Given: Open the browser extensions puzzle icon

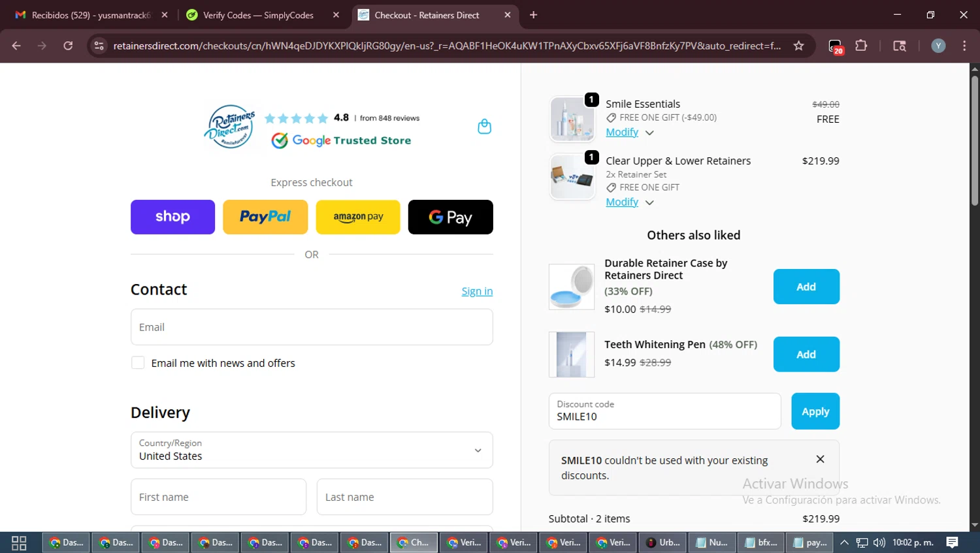Looking at the screenshot, I should (x=861, y=46).
